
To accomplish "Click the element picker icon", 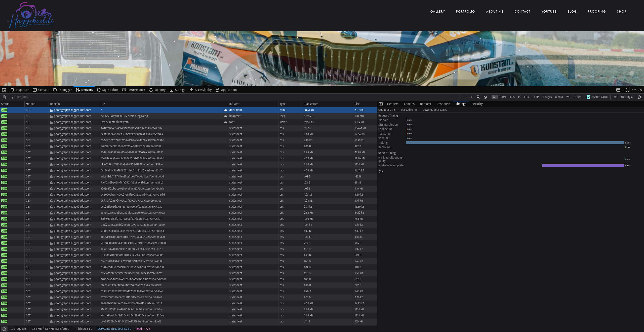I will tap(4, 90).
